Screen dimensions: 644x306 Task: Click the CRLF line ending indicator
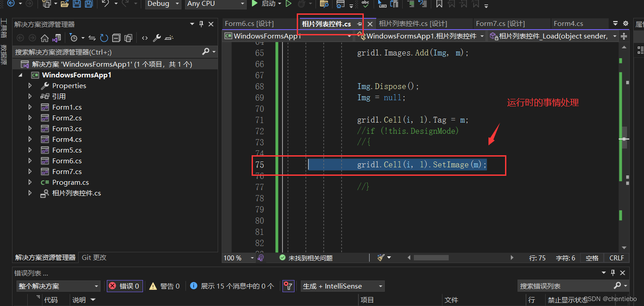[617, 258]
